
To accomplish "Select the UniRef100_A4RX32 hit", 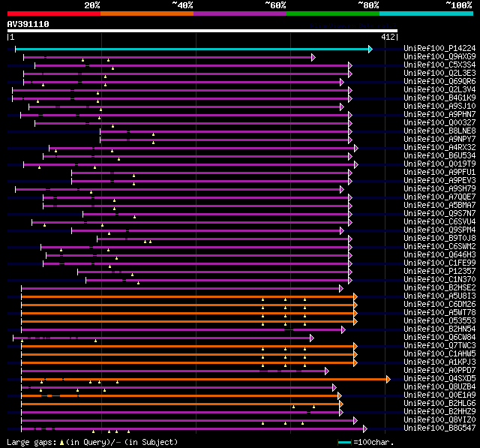I will point(439,148).
